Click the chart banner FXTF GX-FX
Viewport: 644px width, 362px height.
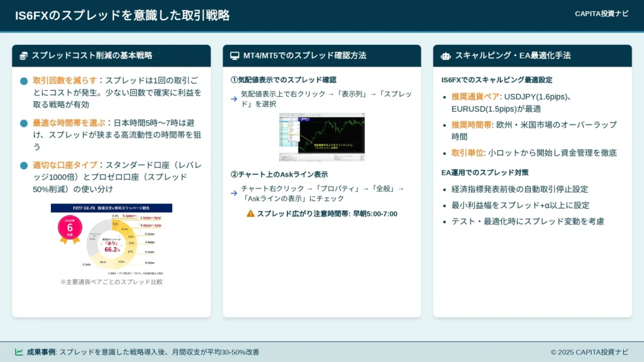click(111, 208)
